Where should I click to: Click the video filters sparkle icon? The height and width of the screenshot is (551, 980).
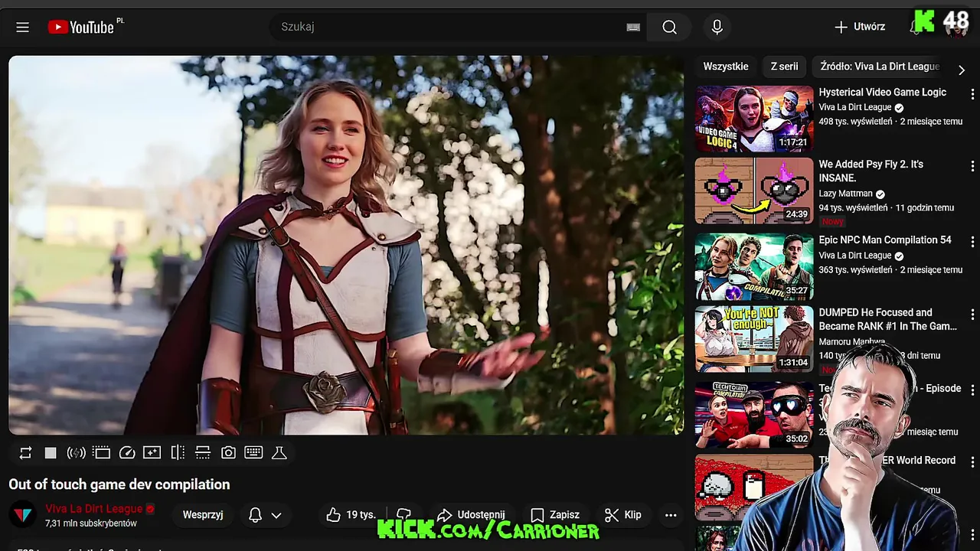(152, 453)
